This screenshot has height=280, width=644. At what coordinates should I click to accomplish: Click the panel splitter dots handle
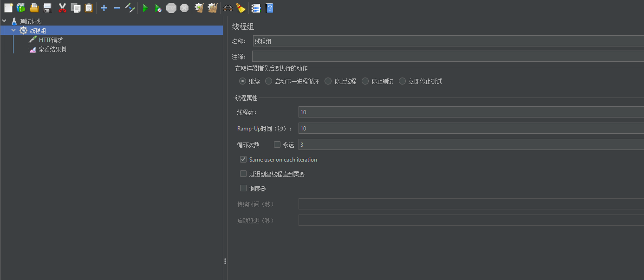(x=225, y=261)
